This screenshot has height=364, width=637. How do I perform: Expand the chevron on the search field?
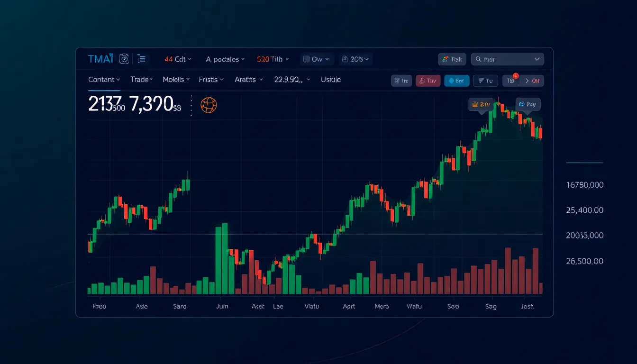tap(537, 59)
